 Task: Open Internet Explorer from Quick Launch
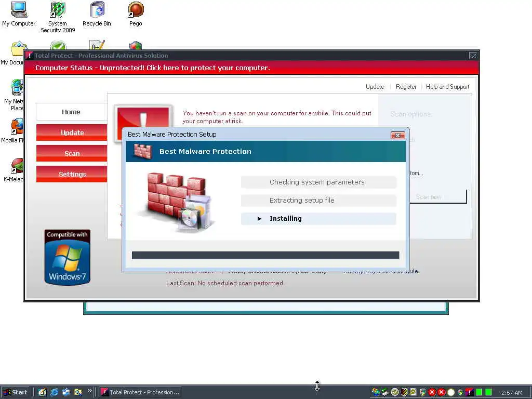(x=54, y=392)
